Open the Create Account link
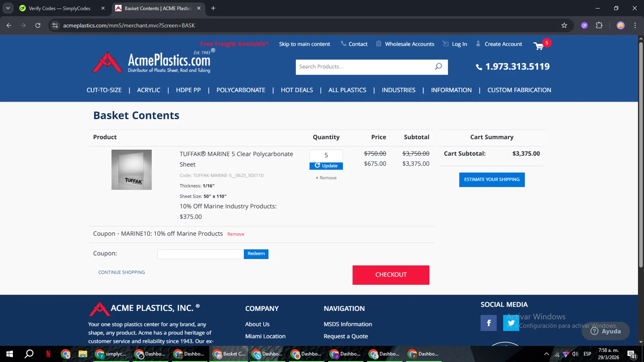The height and width of the screenshot is (362, 644). (503, 44)
